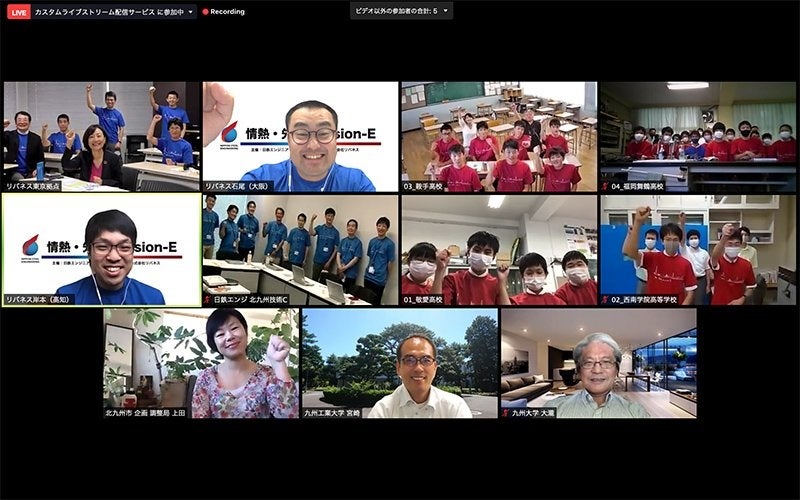The height and width of the screenshot is (500, 800).
Task: Click the 02_西南学院高等学校 name label
Action: point(644,300)
